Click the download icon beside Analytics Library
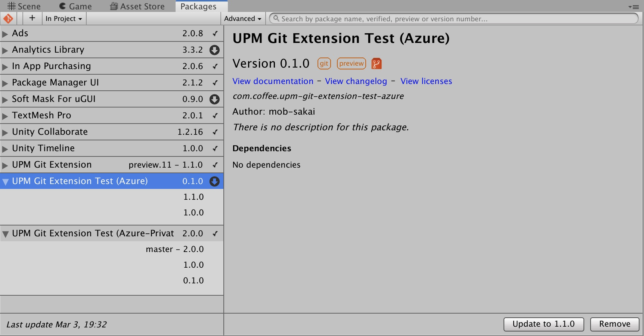Viewport: 644px width, 336px height. coord(215,50)
